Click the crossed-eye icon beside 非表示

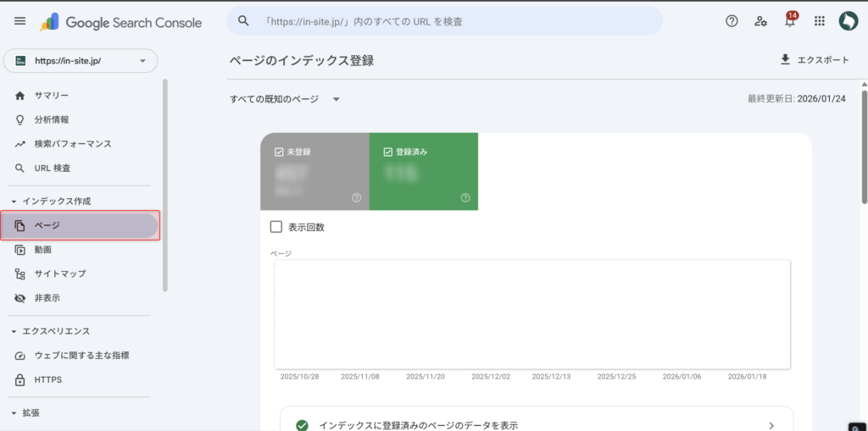pos(20,298)
